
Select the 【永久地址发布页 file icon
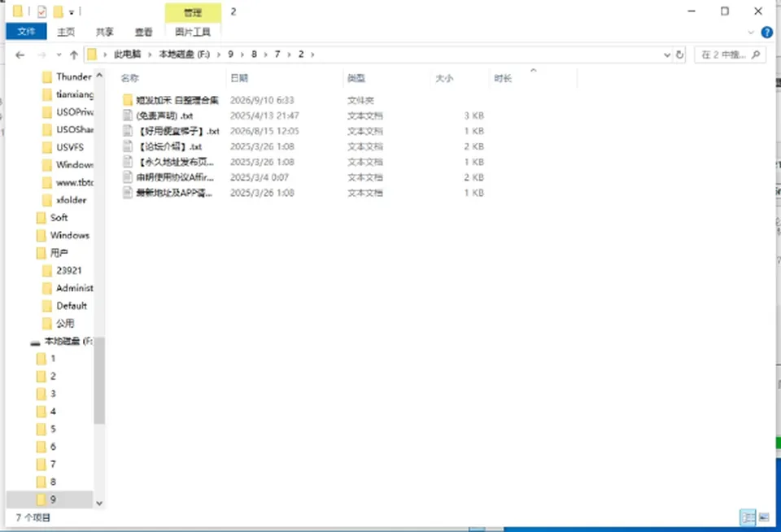coord(128,162)
